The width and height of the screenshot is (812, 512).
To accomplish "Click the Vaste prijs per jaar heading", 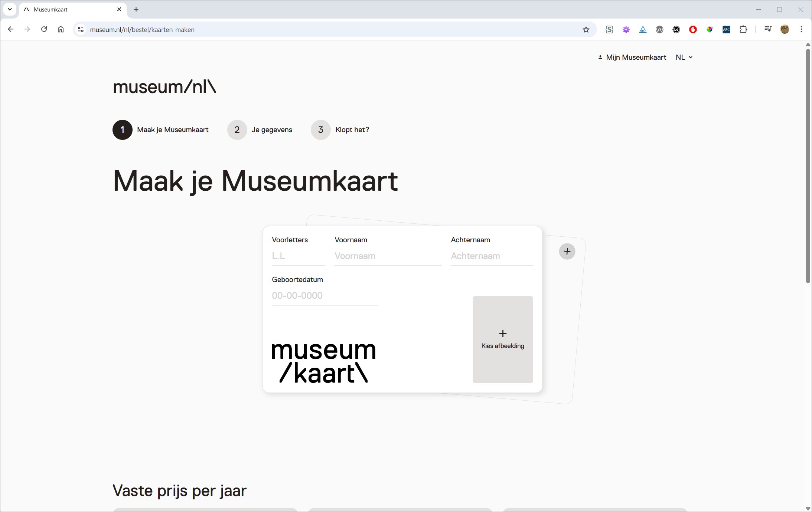I will [x=179, y=491].
